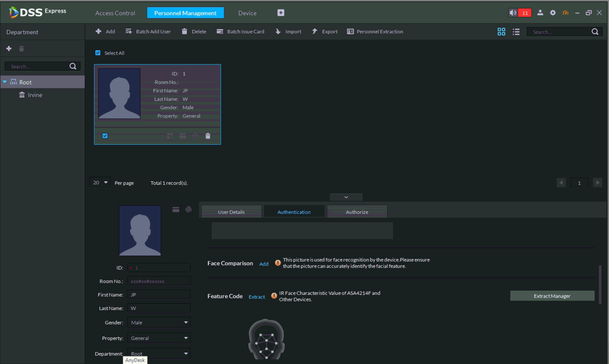Click the Extract Manager button
This screenshot has height=364, width=609.
(x=552, y=296)
